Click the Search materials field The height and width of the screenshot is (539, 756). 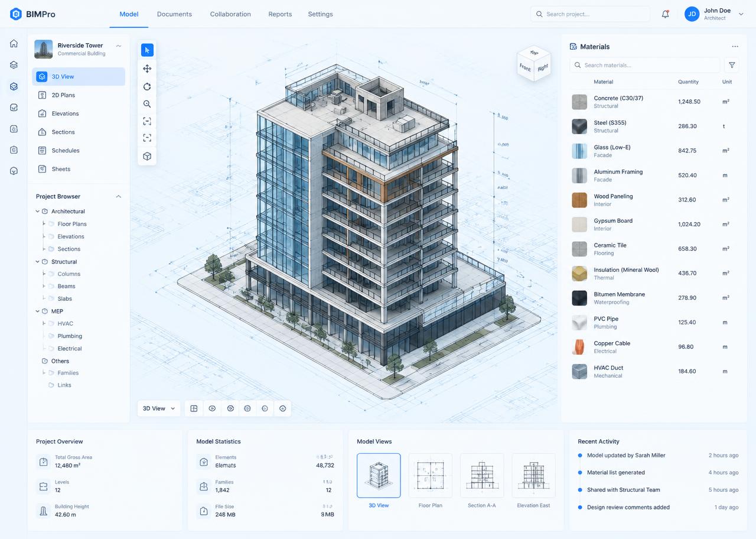(645, 65)
